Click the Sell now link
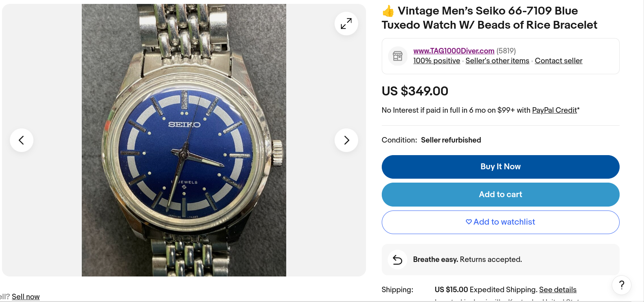The image size is (644, 302). coord(26,297)
